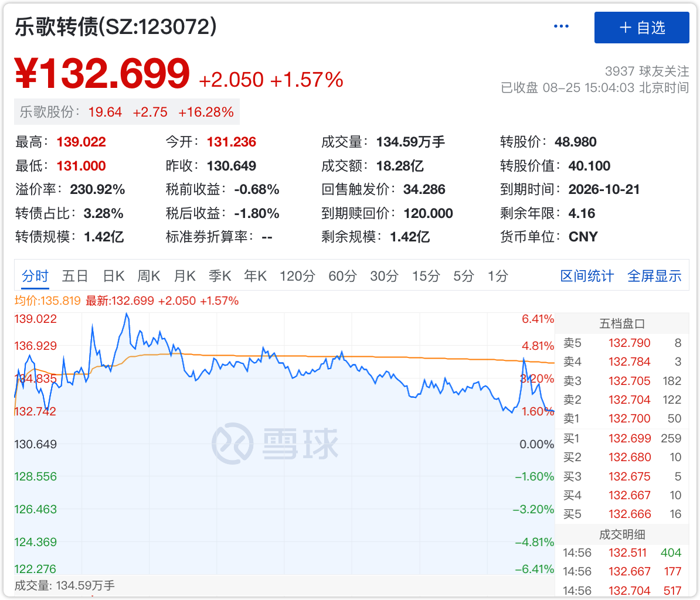The width and height of the screenshot is (700, 600).
Task: Select the 分时 chart tab
Action: point(35,276)
